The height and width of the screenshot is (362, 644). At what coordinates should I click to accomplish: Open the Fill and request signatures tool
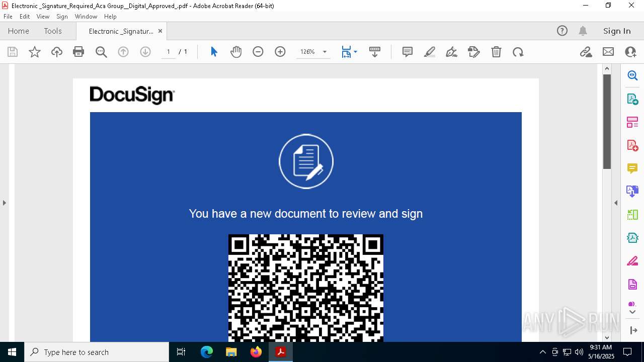[474, 52]
